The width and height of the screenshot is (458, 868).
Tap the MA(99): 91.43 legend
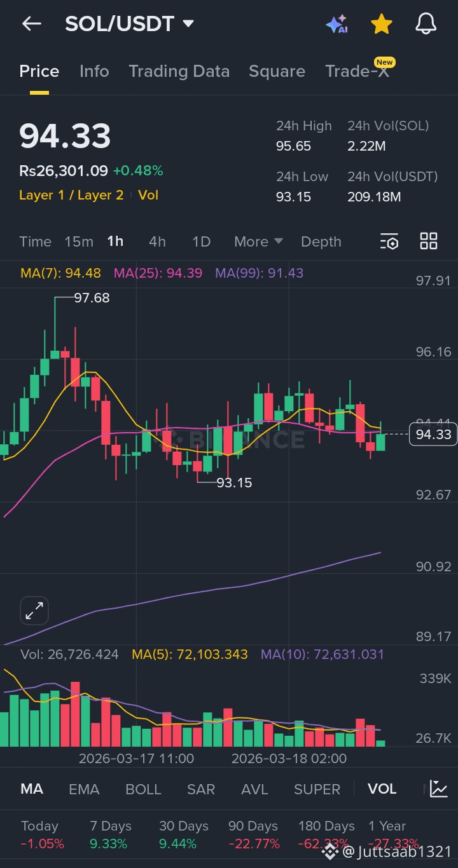pyautogui.click(x=260, y=273)
